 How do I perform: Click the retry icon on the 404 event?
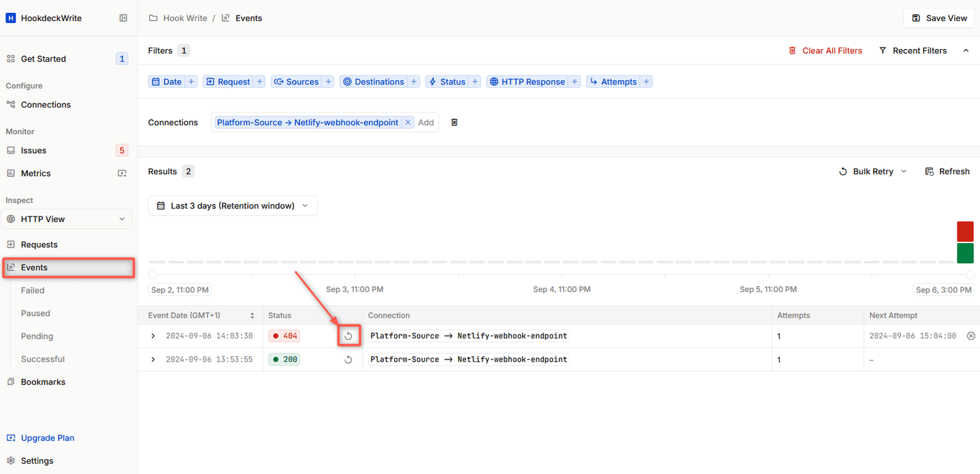(348, 335)
